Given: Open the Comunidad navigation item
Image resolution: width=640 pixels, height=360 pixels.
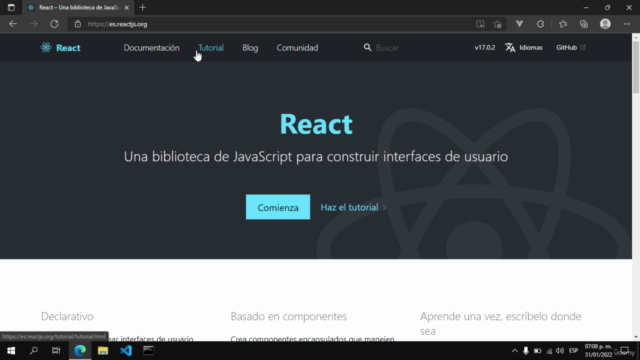Looking at the screenshot, I should [x=297, y=47].
